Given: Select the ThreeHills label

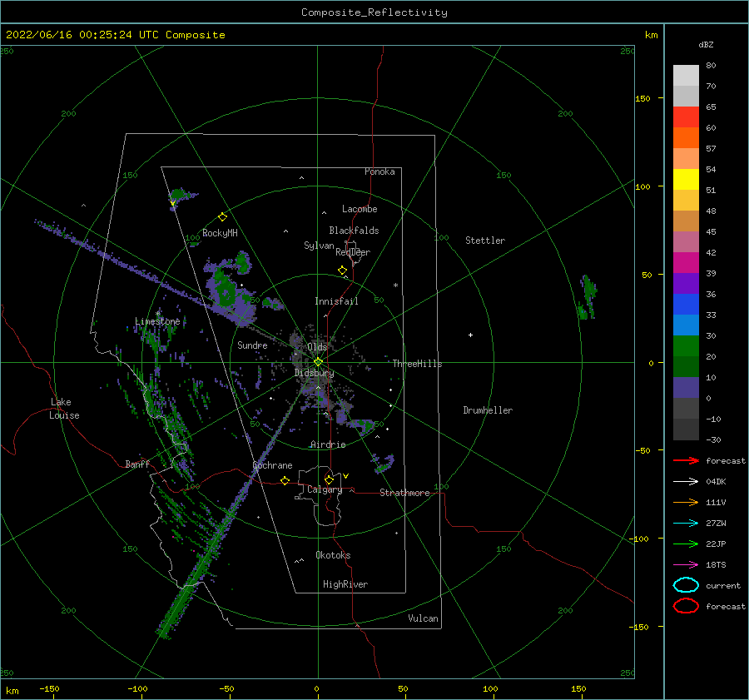Looking at the screenshot, I should [418, 364].
